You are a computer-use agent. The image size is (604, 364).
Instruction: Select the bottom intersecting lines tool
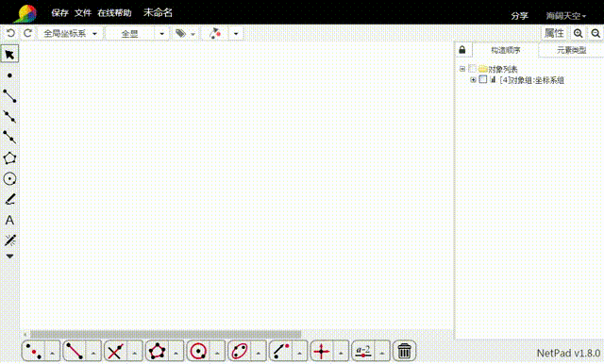(x=116, y=351)
